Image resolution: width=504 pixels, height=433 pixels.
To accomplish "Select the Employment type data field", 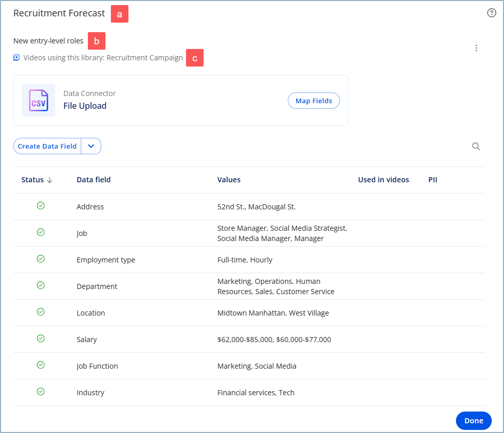I will coord(106,260).
